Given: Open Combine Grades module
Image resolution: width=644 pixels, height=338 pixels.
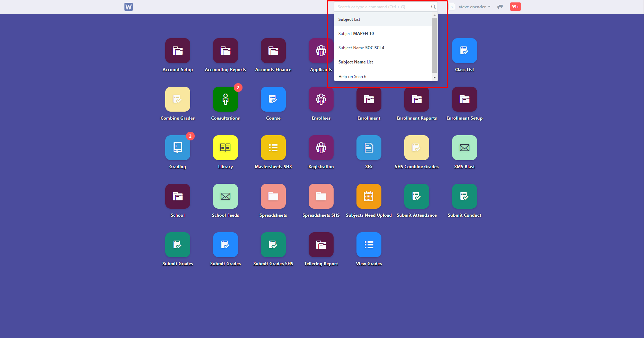Looking at the screenshot, I should 178,99.
